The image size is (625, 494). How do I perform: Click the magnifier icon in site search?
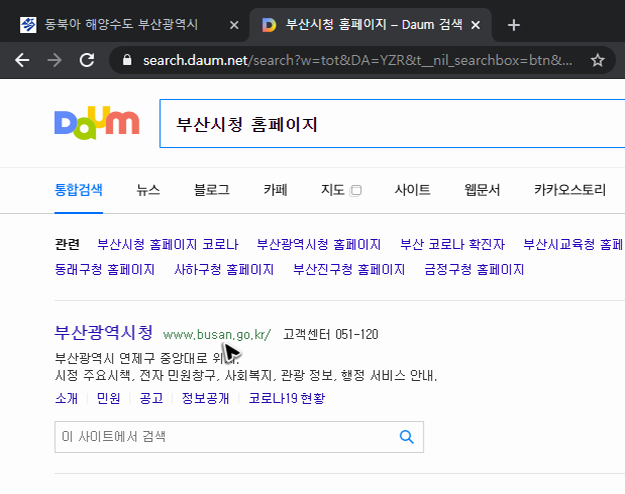pyautogui.click(x=407, y=437)
